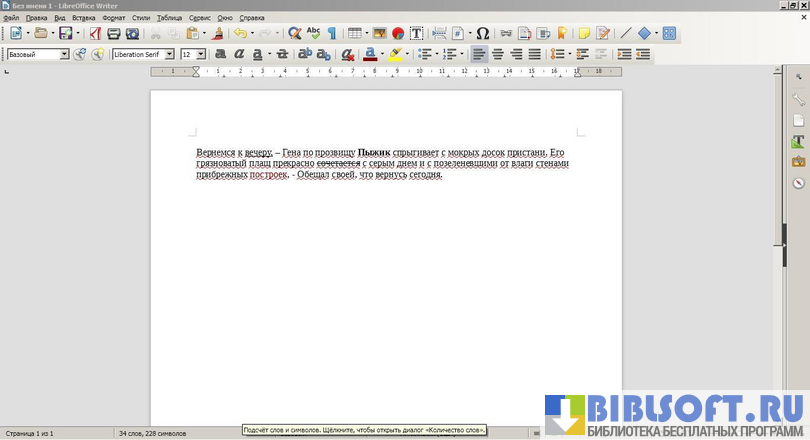Toggle bold text formatting
The image size is (810, 440).
tap(220, 54)
